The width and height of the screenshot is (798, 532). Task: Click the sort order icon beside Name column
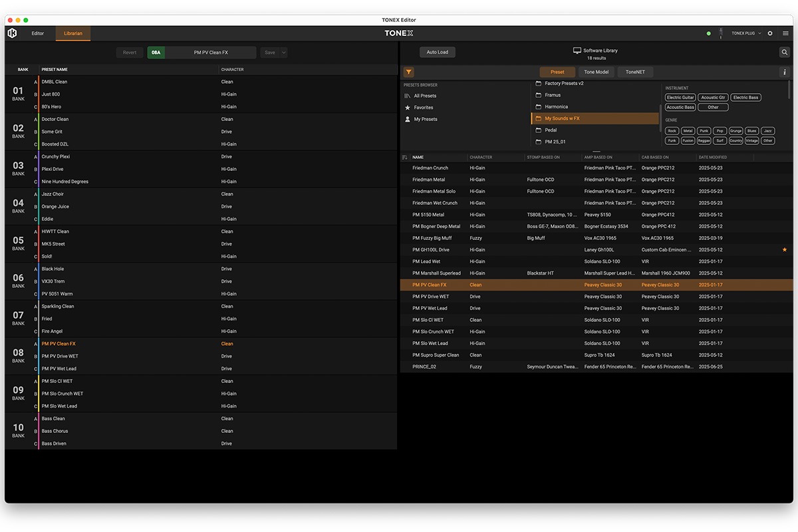(x=405, y=158)
